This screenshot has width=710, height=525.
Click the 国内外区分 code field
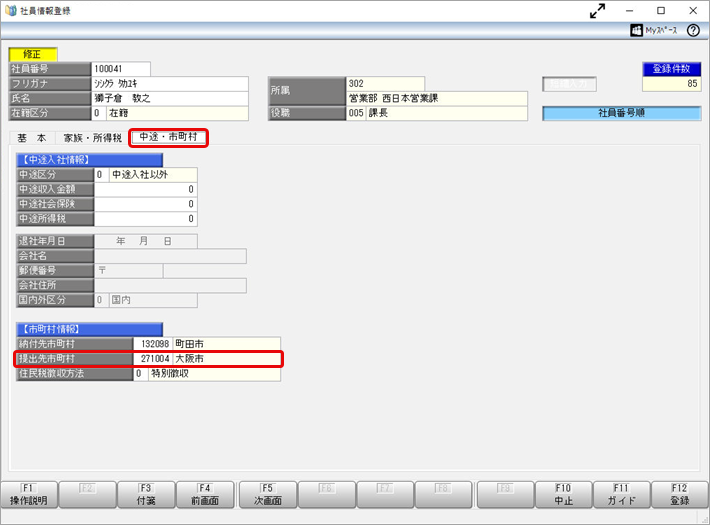(x=101, y=300)
